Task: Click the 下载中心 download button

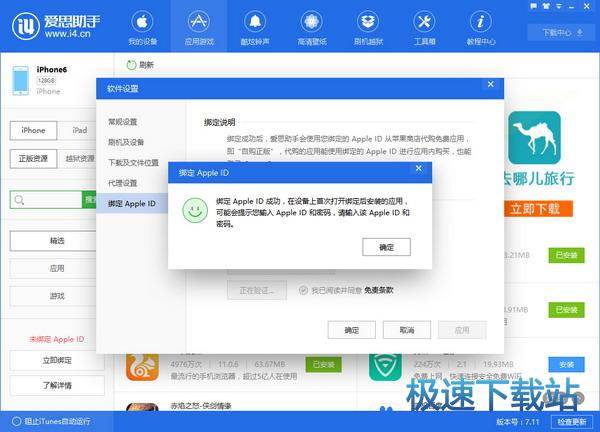Action: point(562,33)
